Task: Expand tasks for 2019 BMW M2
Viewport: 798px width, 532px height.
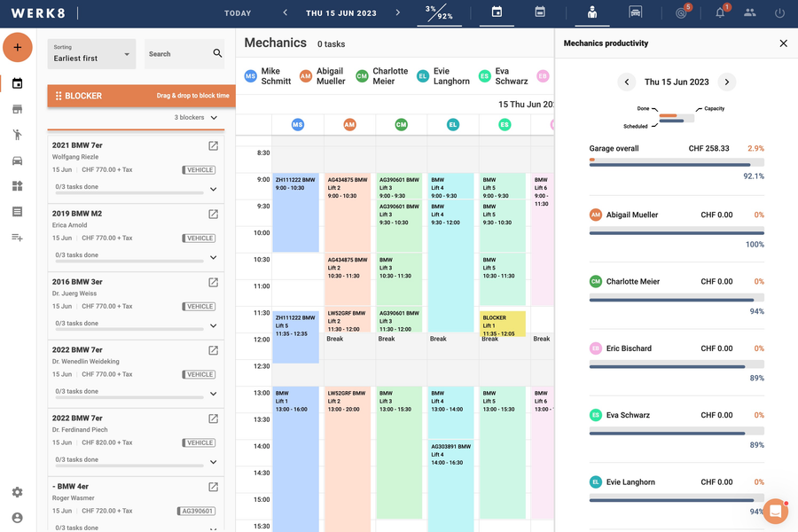Action: click(x=213, y=258)
